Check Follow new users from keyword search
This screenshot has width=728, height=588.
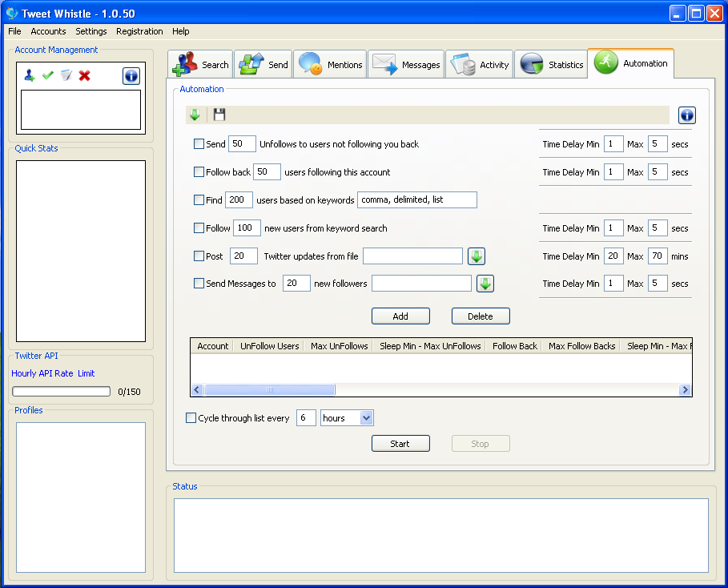pyautogui.click(x=199, y=228)
